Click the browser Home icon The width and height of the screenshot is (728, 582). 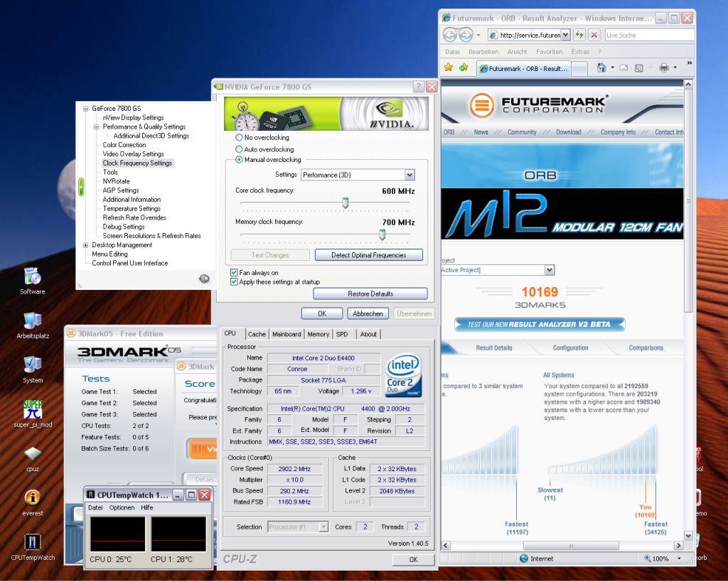pos(601,68)
